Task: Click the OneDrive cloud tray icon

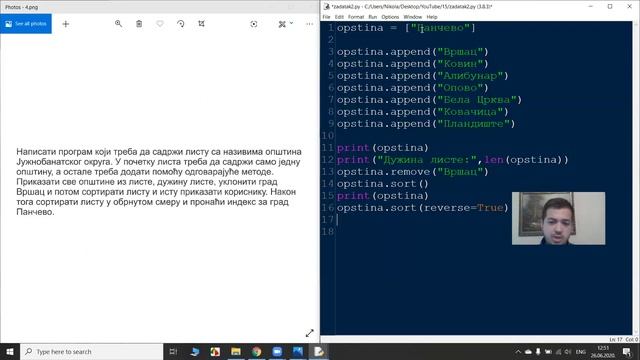Action: click(528, 351)
